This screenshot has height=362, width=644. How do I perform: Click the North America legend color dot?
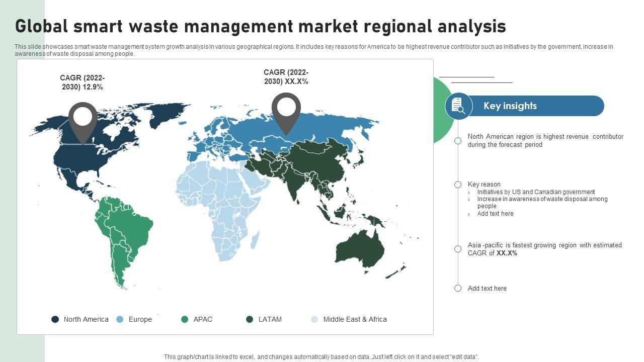tap(55, 319)
